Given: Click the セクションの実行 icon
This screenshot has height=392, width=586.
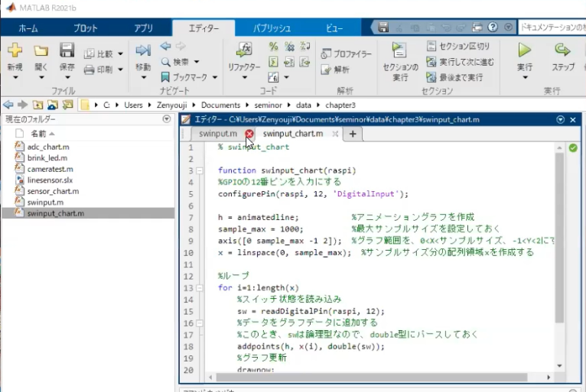Looking at the screenshot, I should [400, 51].
